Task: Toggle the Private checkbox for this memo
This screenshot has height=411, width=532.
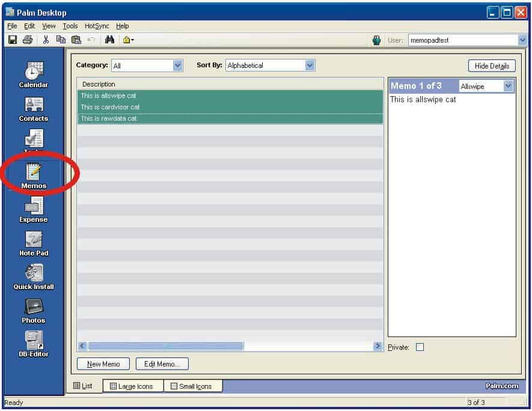Action: coord(419,346)
